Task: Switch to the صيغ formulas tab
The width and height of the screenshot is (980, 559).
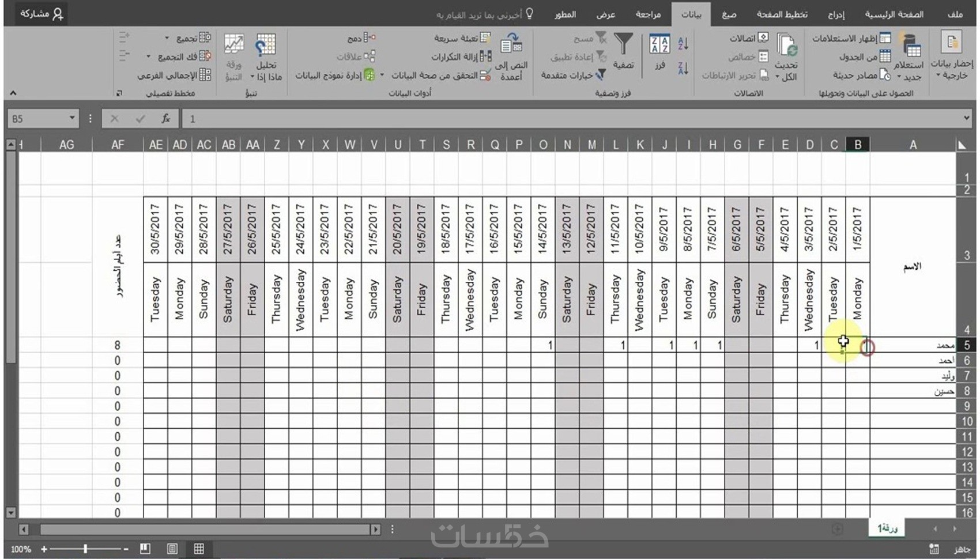Action: coord(729,14)
